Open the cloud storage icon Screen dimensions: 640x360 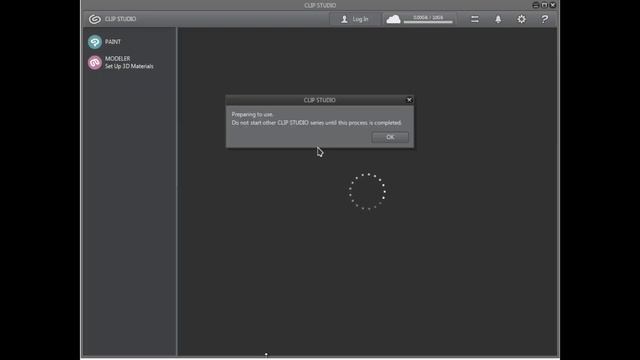coord(393,19)
